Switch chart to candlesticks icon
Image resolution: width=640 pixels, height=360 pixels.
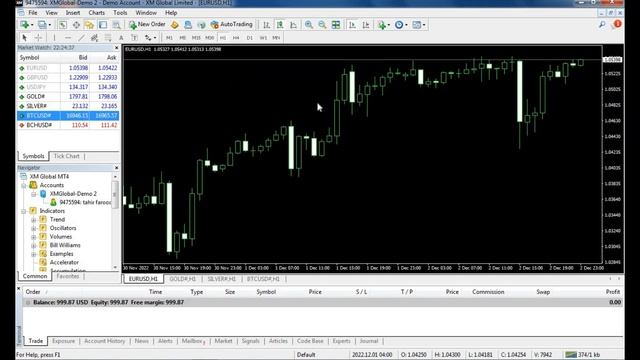click(280, 25)
